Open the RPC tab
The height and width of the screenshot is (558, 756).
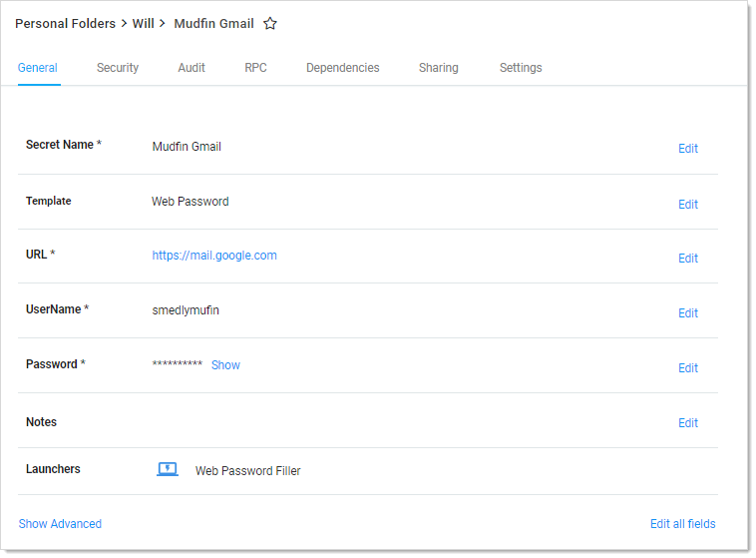click(x=255, y=68)
